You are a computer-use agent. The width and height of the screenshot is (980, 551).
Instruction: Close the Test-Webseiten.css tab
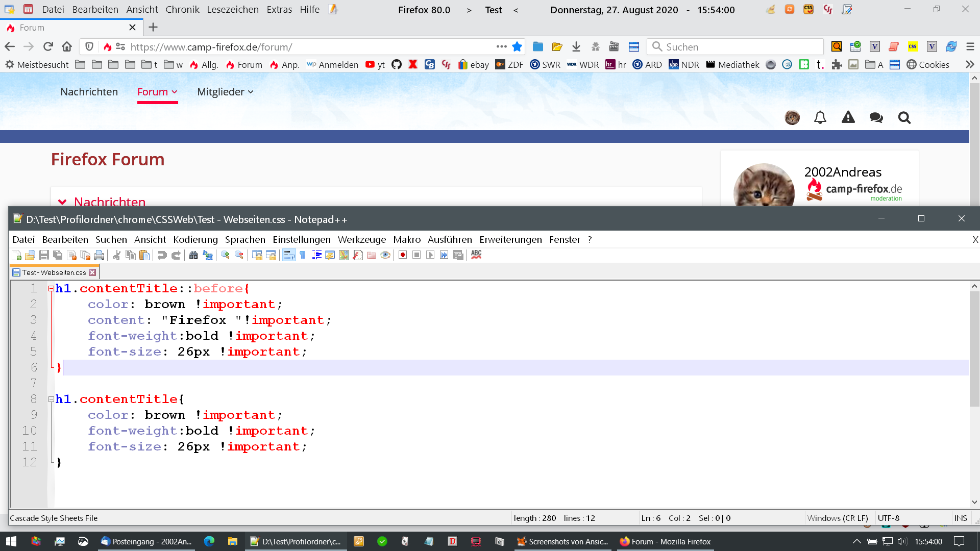tap(93, 272)
